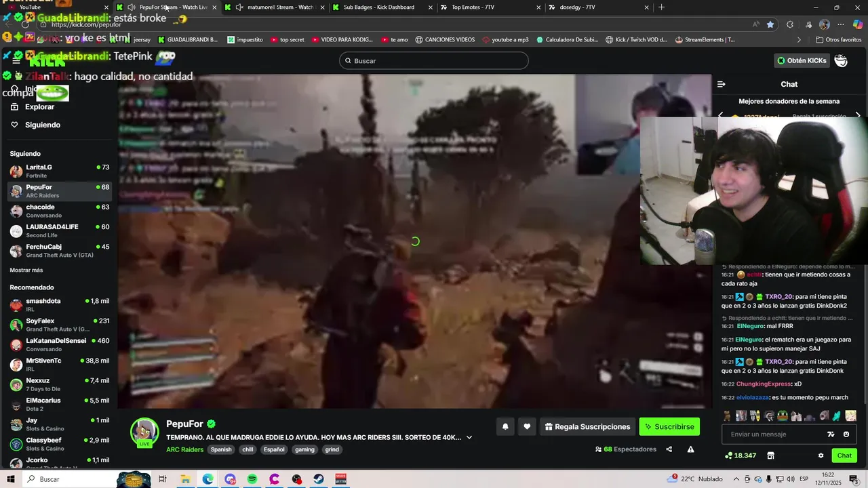Image resolution: width=868 pixels, height=488 pixels.
Task: Open ElMacarius recommended channel
Action: (60, 404)
